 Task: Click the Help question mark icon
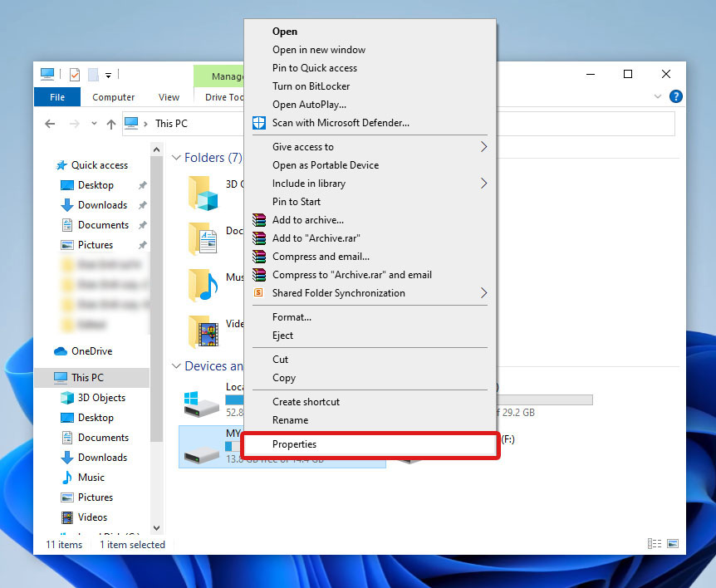(x=675, y=97)
